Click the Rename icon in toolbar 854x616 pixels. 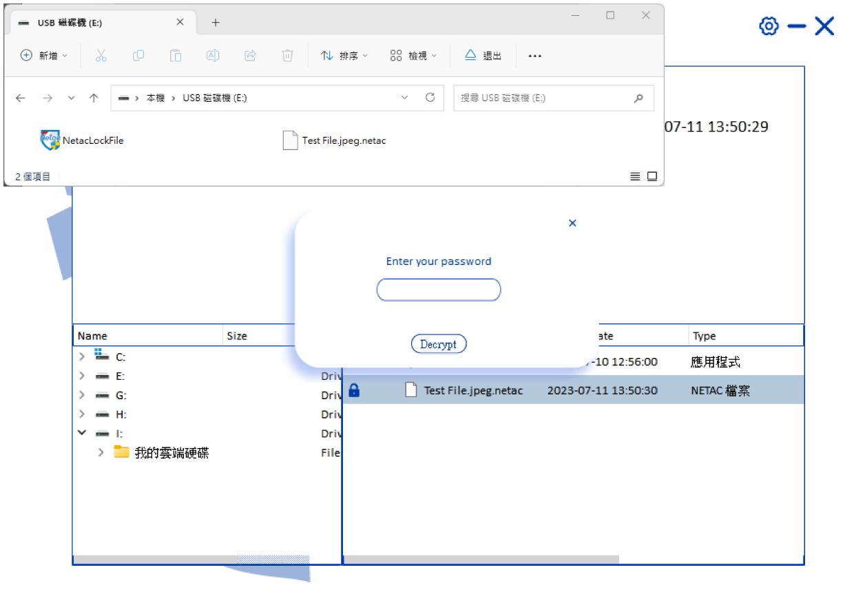click(213, 56)
